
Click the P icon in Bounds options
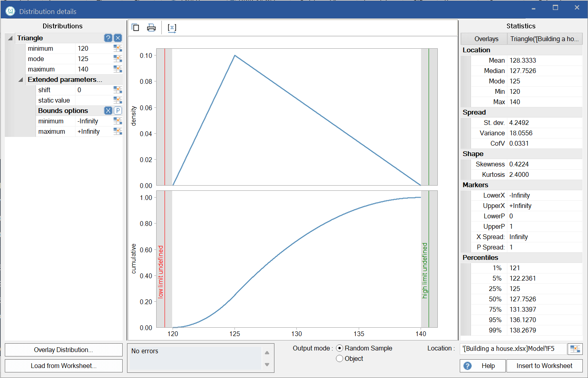coord(118,111)
